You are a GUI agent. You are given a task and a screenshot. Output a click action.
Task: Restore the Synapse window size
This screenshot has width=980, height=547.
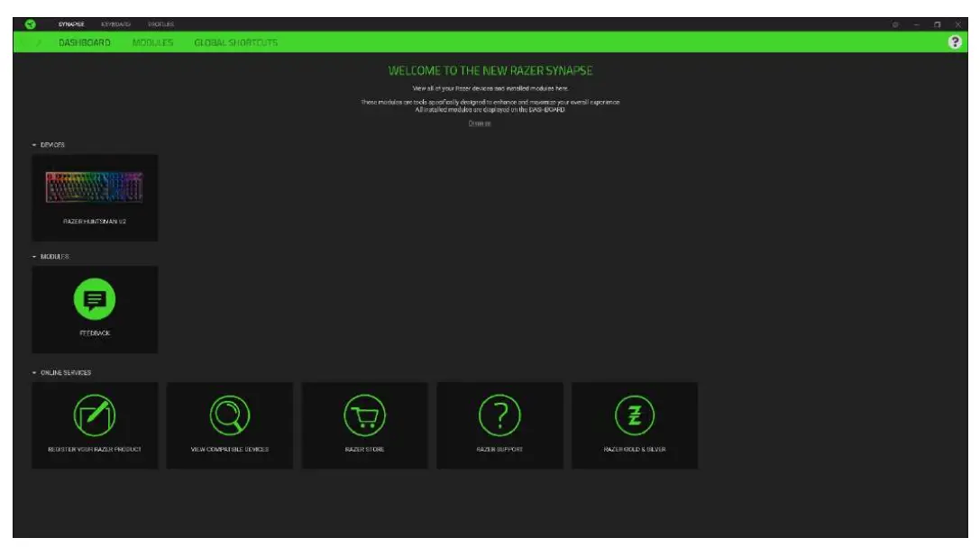[937, 24]
